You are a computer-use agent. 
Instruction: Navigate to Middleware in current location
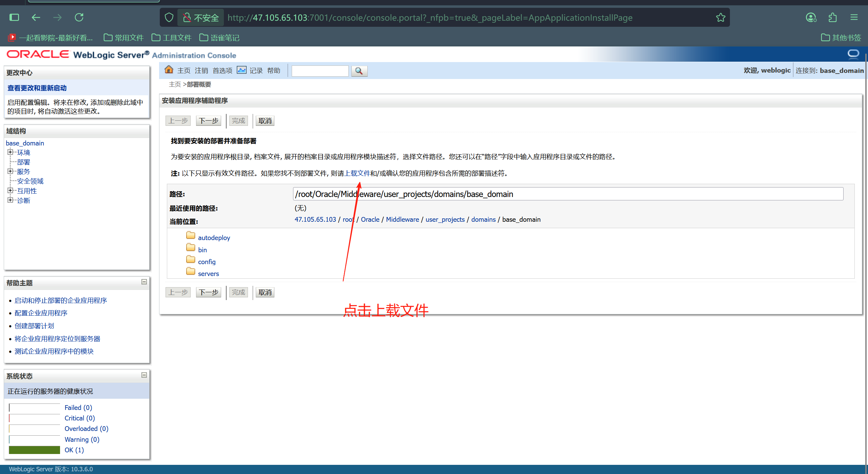pyautogui.click(x=402, y=219)
